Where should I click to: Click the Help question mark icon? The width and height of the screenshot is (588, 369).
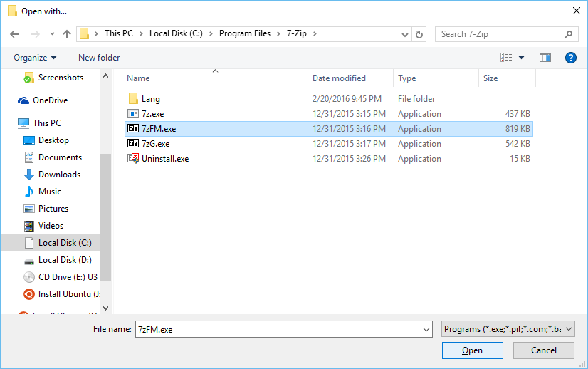click(x=570, y=58)
